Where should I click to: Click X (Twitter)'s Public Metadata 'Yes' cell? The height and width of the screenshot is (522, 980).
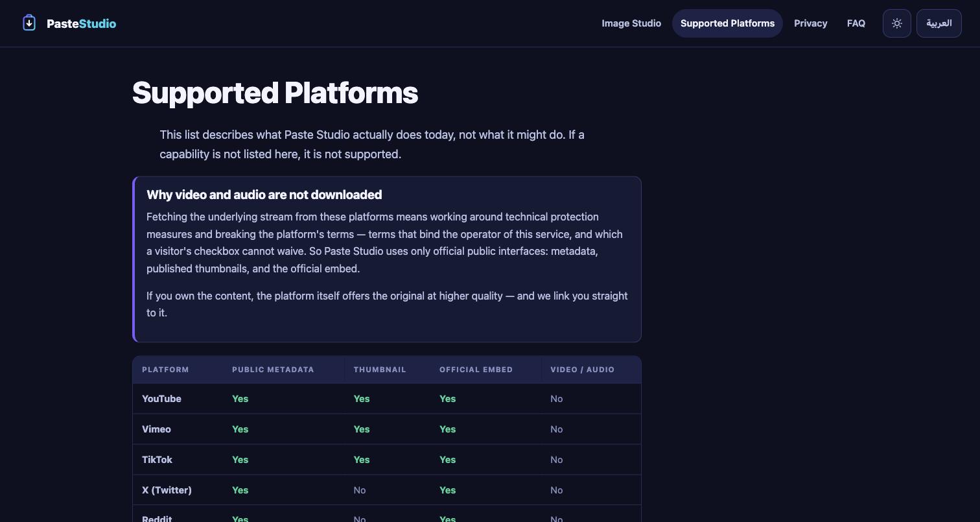[x=240, y=490]
